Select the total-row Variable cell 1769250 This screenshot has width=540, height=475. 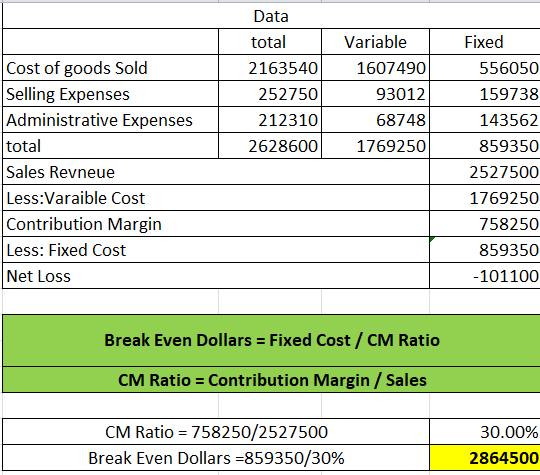(375, 146)
